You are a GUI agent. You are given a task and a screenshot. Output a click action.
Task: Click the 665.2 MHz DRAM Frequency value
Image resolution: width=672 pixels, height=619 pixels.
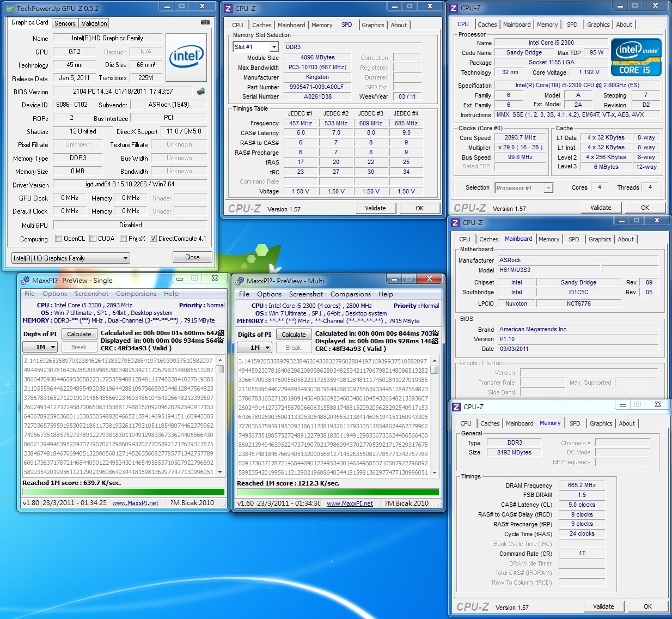[x=582, y=485]
